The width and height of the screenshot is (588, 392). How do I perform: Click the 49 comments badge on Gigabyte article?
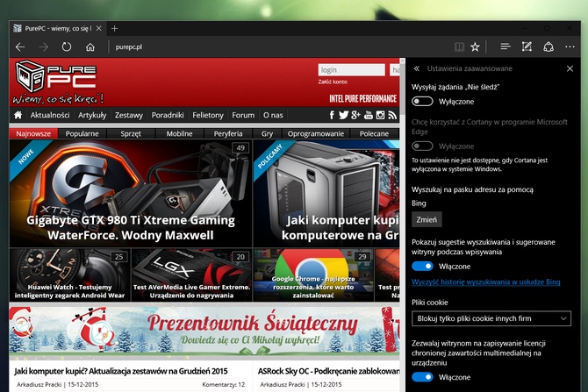click(x=240, y=147)
